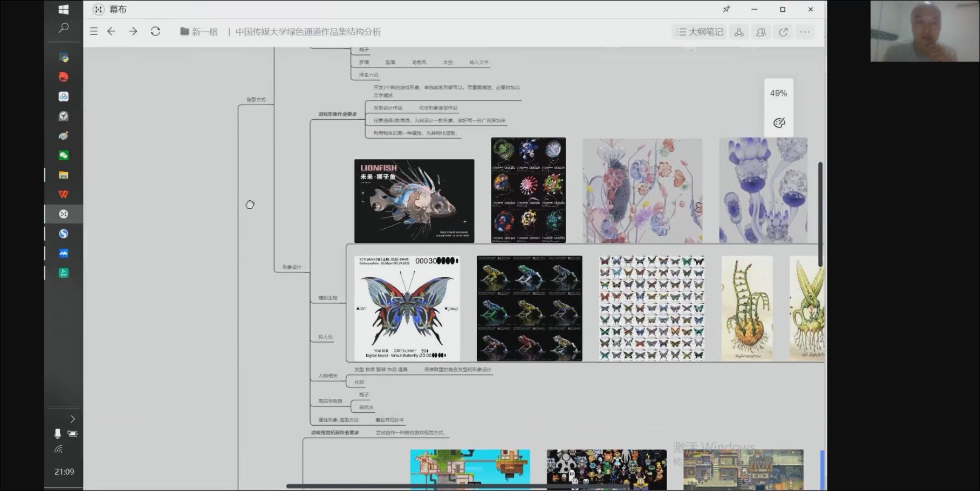Viewport: 980px width, 491px height.
Task: Open the hamburger sidebar menu
Action: [x=94, y=32]
